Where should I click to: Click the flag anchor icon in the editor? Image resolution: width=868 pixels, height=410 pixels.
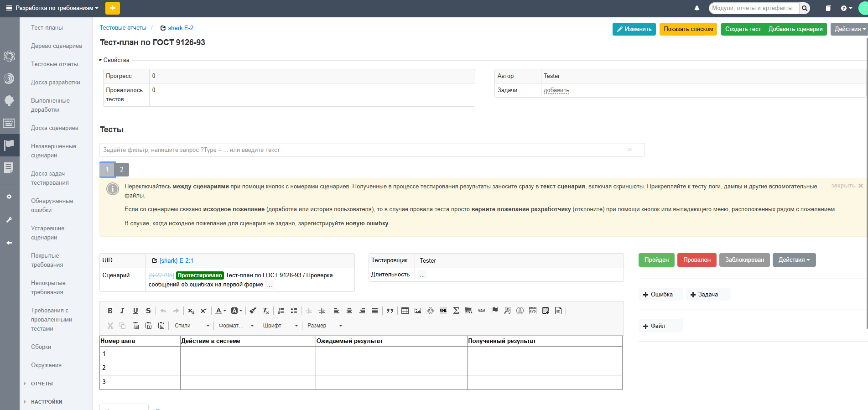coord(494,311)
